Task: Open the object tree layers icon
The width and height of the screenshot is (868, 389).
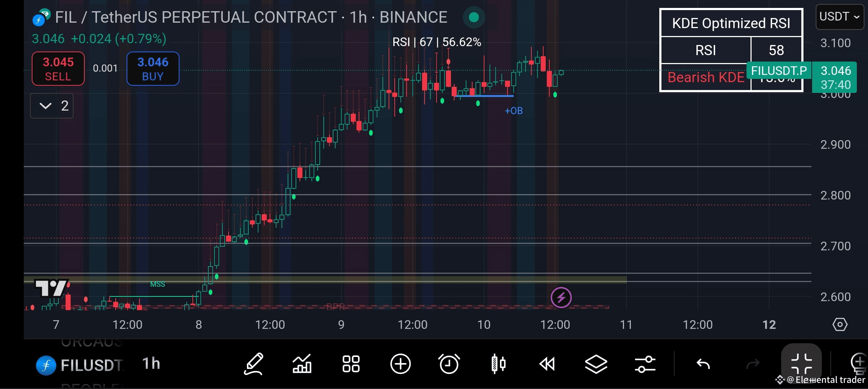Action: tap(596, 364)
